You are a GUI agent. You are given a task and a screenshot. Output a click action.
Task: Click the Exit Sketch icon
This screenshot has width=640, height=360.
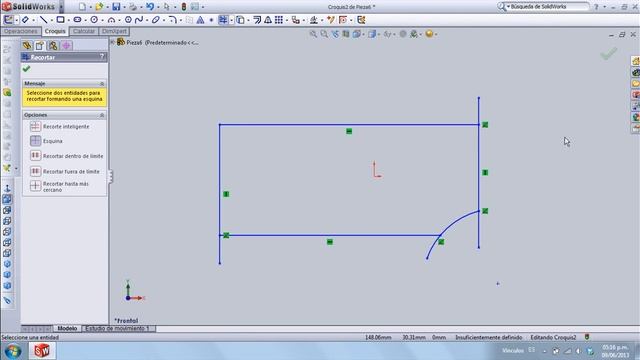8,20
